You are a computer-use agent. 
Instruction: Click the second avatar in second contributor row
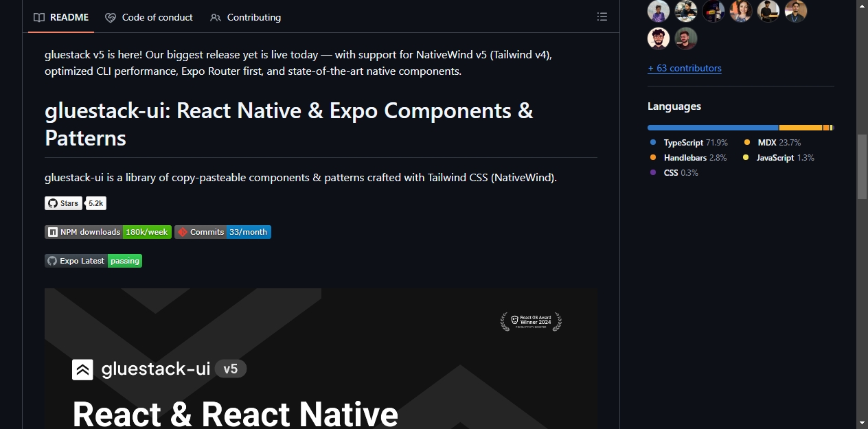click(686, 38)
